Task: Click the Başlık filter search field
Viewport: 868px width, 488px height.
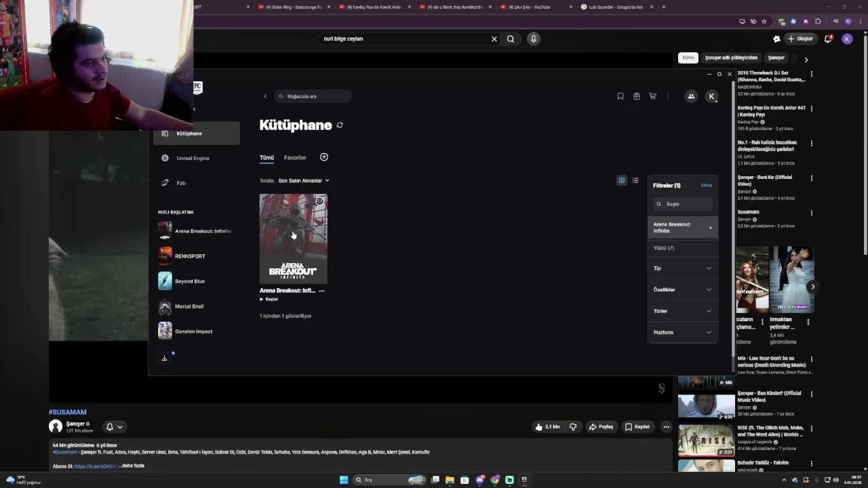Action: point(683,204)
